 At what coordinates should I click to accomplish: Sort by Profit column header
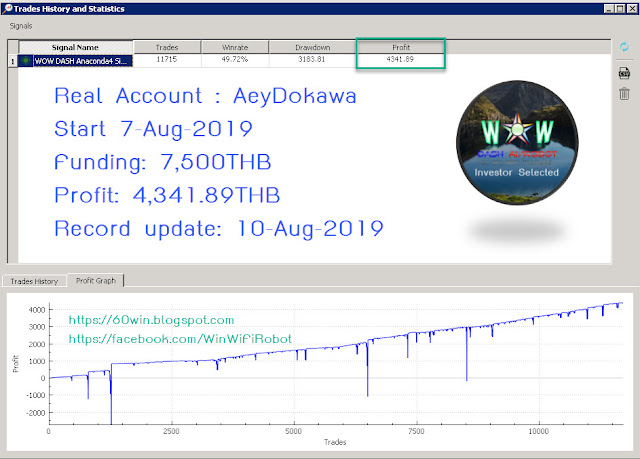(x=401, y=47)
